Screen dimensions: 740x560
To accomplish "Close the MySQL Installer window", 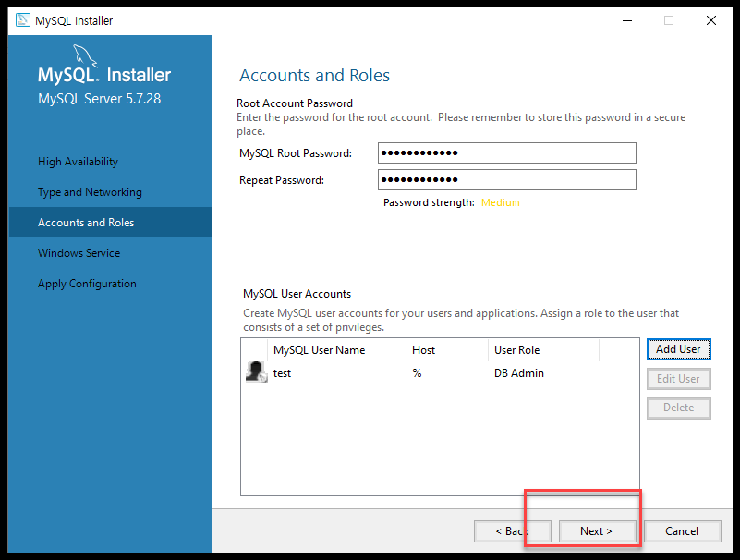I will 711,20.
